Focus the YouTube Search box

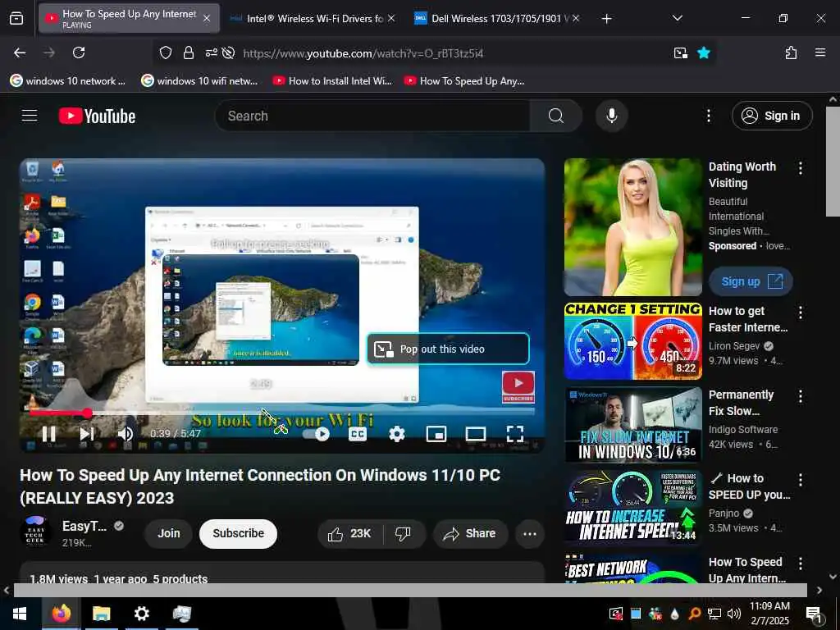[x=373, y=116]
